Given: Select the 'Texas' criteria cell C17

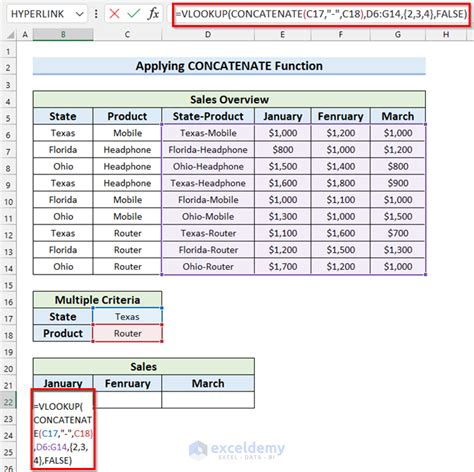Looking at the screenshot, I should (x=127, y=316).
